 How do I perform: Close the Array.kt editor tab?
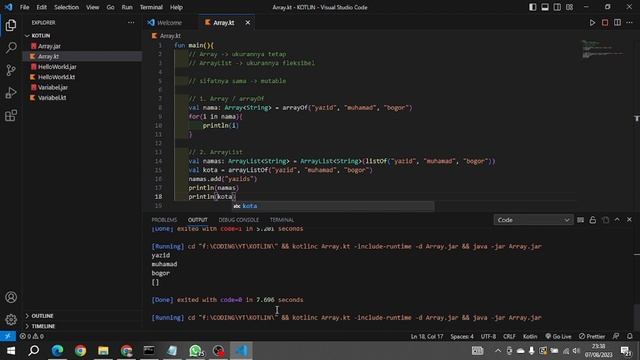tap(248, 23)
